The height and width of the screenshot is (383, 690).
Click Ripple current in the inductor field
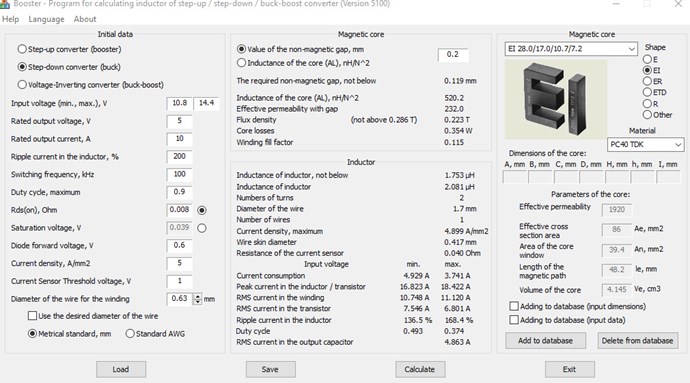tap(180, 156)
